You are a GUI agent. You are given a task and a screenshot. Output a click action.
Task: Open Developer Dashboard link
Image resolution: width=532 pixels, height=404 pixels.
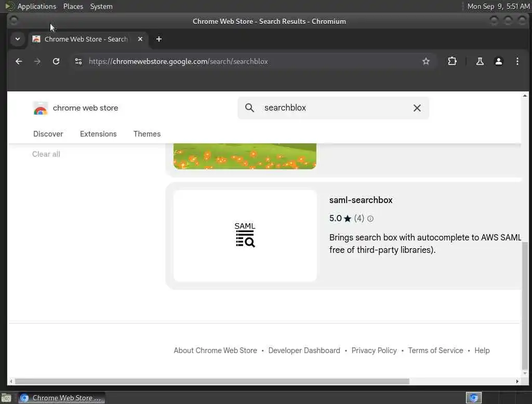pos(304,351)
